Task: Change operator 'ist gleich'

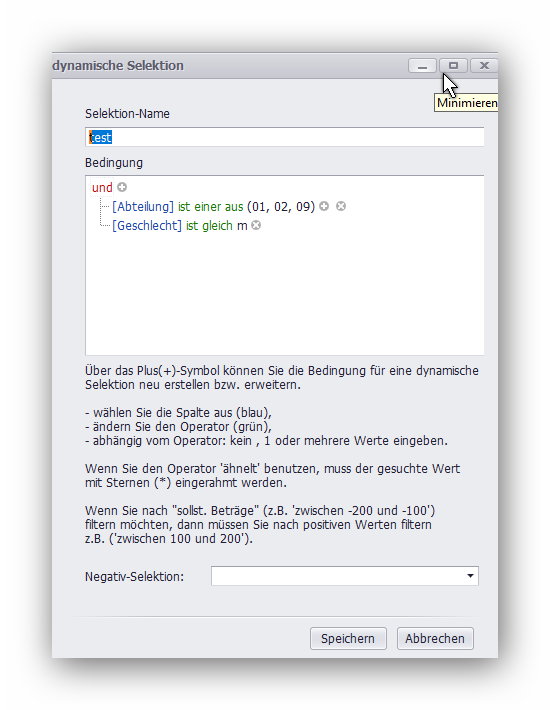Action: (x=209, y=225)
